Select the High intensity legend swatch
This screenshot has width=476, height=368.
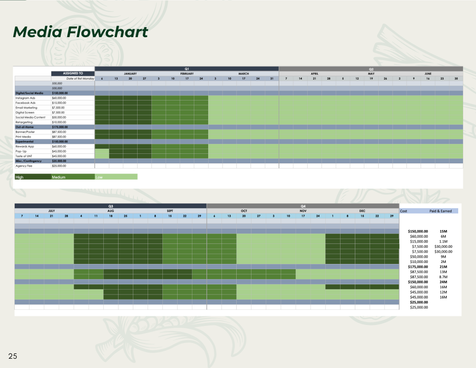click(33, 177)
